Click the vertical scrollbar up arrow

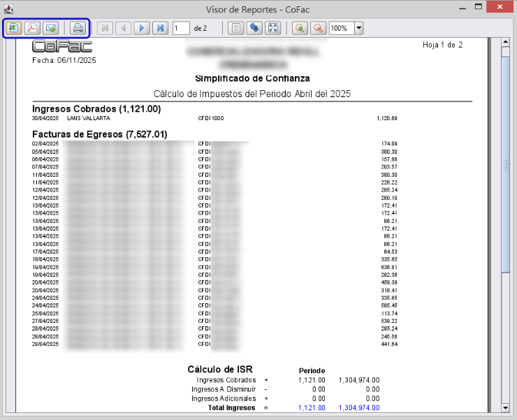(505, 42)
